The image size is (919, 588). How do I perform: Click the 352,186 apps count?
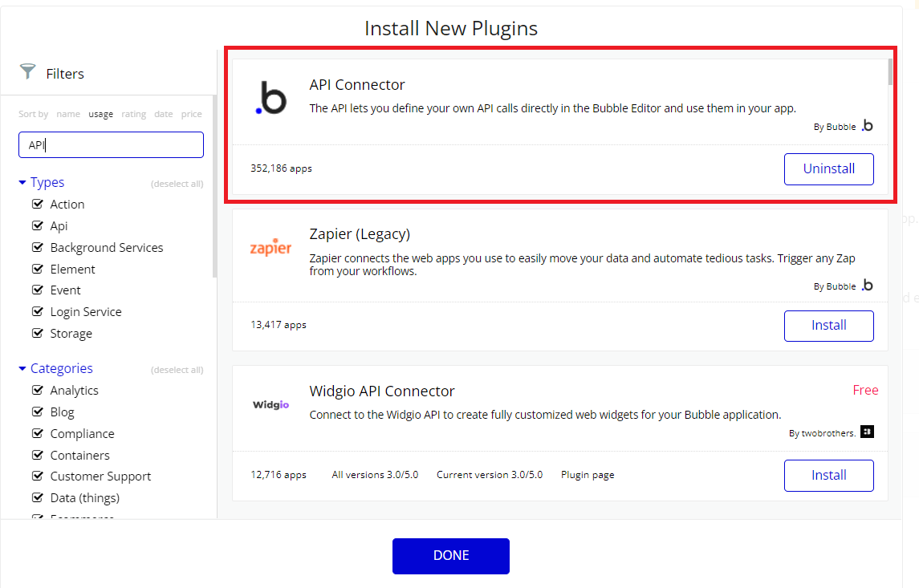(x=282, y=168)
